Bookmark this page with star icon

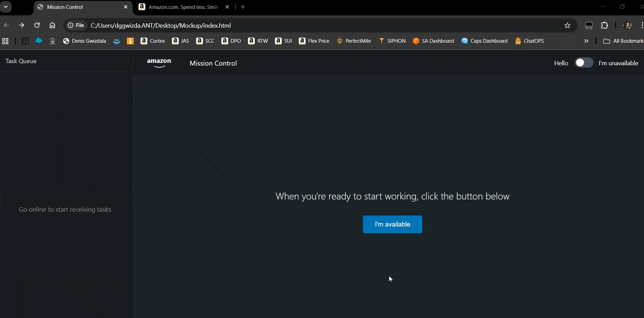coord(567,26)
